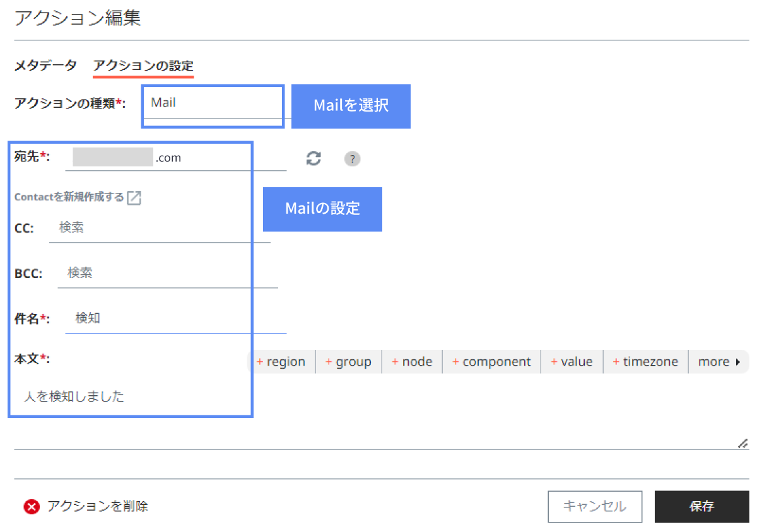Insert the value variable into body
Viewport: 762px width, 532px height.
pyautogui.click(x=571, y=361)
